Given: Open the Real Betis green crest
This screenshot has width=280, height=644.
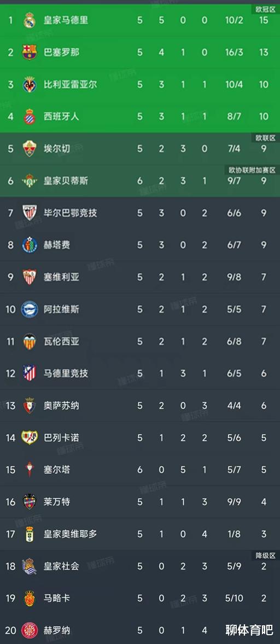Looking at the screenshot, I should pos(30,181).
